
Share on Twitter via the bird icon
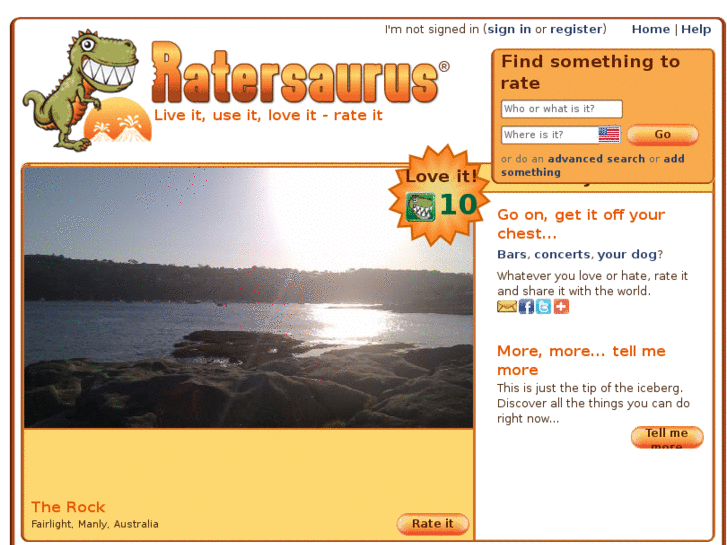(x=543, y=307)
